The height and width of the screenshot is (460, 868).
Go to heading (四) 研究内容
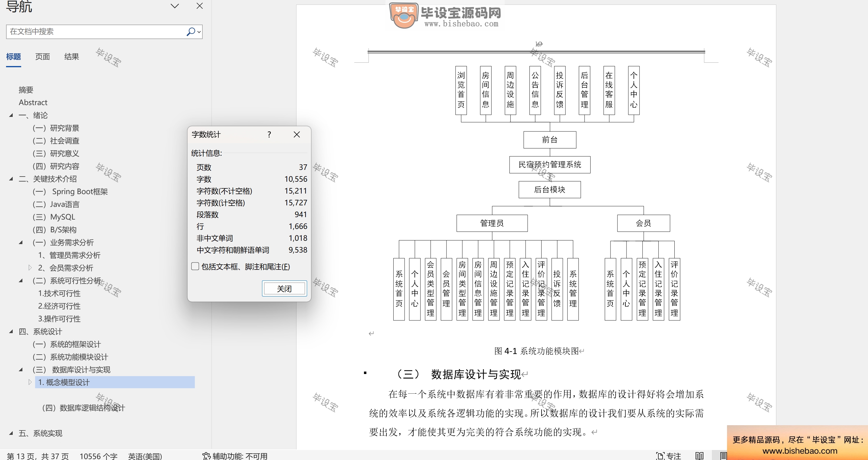click(56, 166)
